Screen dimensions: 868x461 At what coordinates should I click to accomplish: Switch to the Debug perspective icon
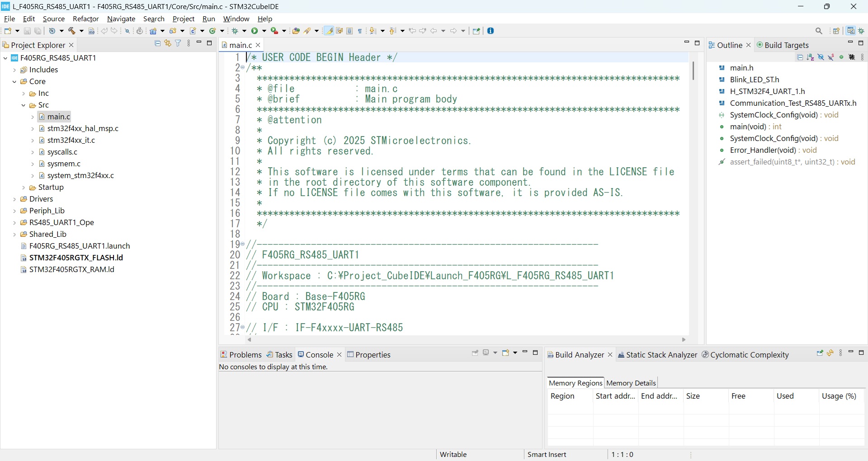[x=862, y=31]
